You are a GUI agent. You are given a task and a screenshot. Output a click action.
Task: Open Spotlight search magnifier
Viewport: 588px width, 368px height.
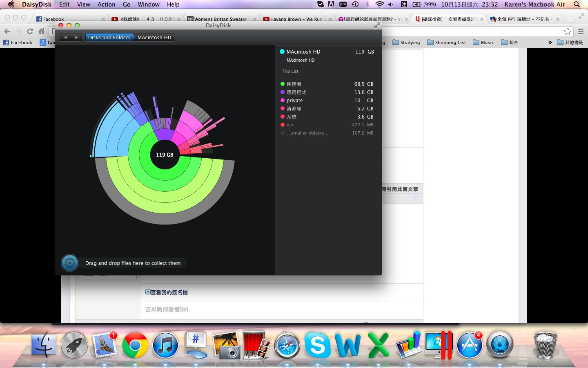577,4
